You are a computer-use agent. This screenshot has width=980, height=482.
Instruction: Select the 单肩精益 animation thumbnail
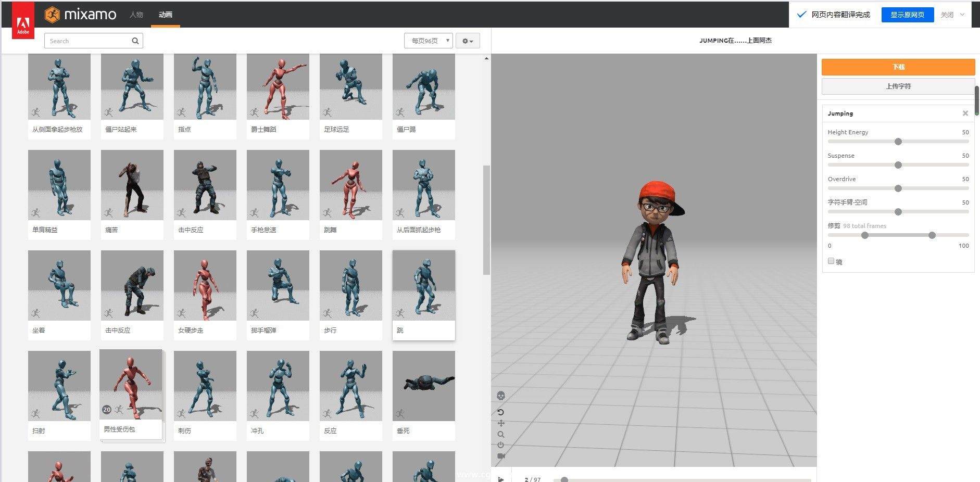(59, 185)
